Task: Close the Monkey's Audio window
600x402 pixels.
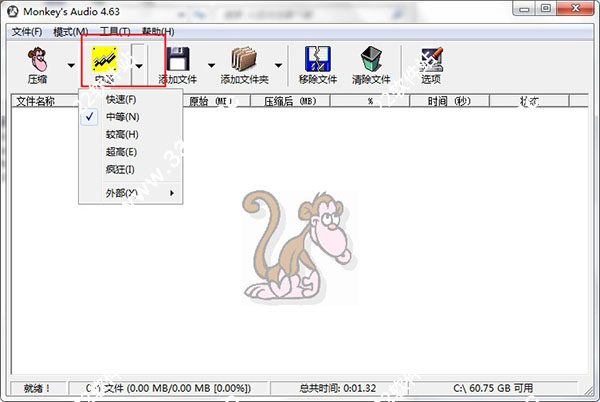Action: point(576,8)
